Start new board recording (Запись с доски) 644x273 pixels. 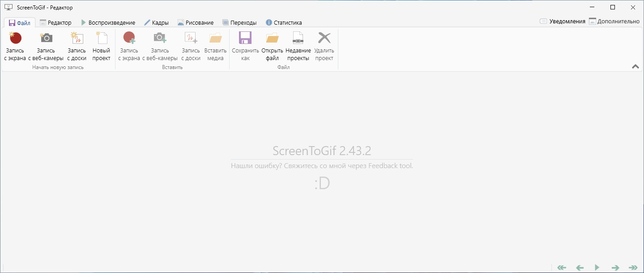point(77,46)
